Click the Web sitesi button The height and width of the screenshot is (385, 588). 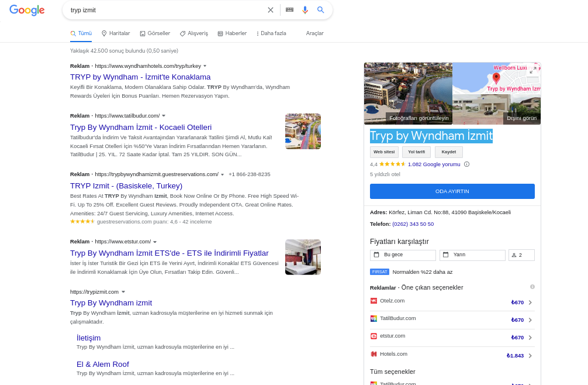click(384, 152)
